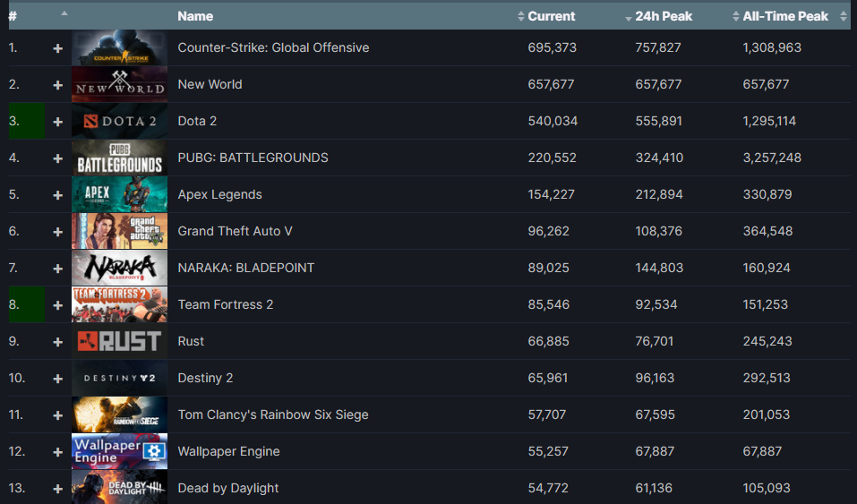Click the plus icon next to Apex Legends

point(58,195)
